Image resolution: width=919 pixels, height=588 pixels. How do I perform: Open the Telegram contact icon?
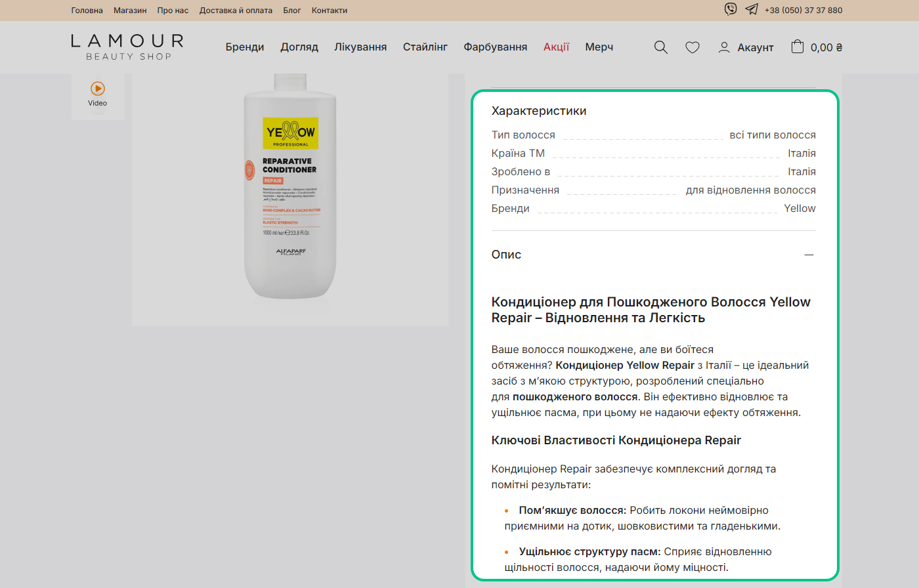[x=752, y=9]
